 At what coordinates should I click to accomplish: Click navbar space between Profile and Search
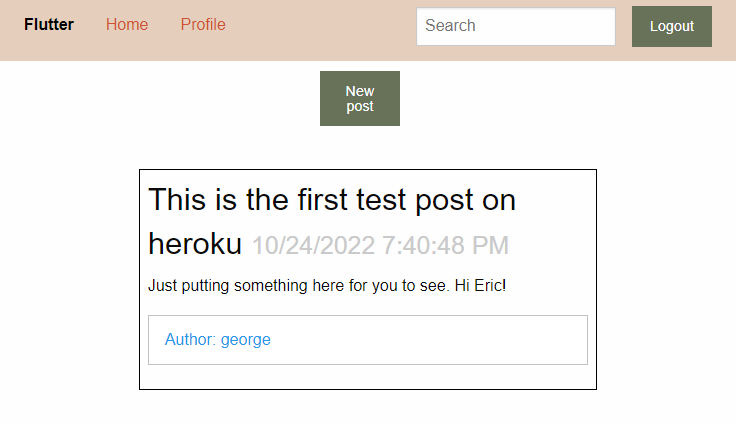point(320,25)
